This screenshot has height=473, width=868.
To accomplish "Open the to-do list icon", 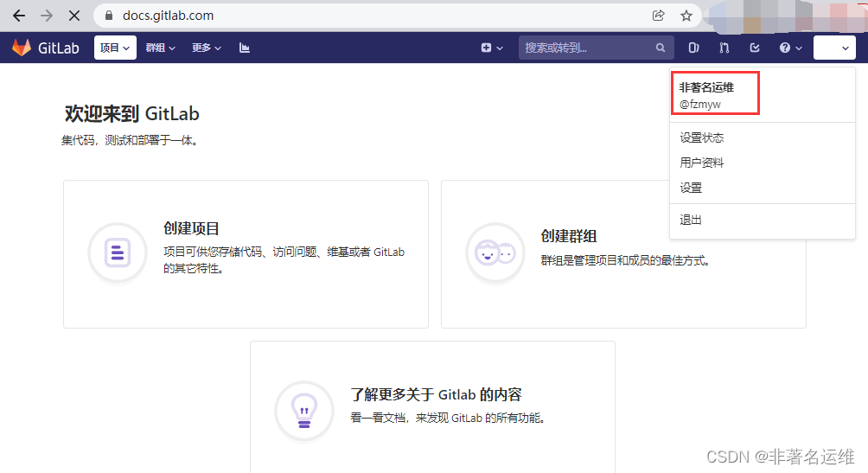I will tap(755, 48).
